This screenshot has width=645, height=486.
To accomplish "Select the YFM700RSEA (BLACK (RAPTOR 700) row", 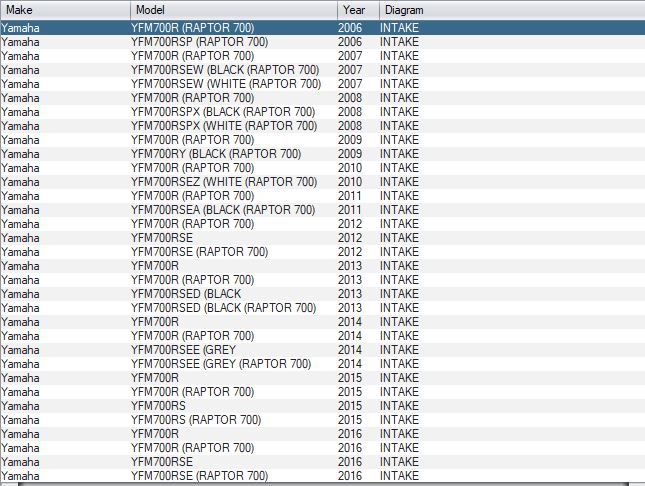I will (322, 209).
